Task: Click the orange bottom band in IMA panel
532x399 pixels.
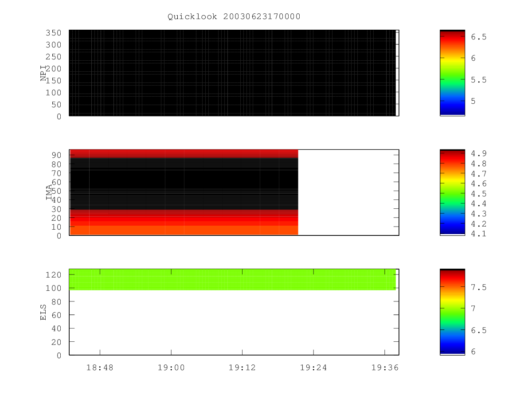Action: pyautogui.click(x=184, y=230)
